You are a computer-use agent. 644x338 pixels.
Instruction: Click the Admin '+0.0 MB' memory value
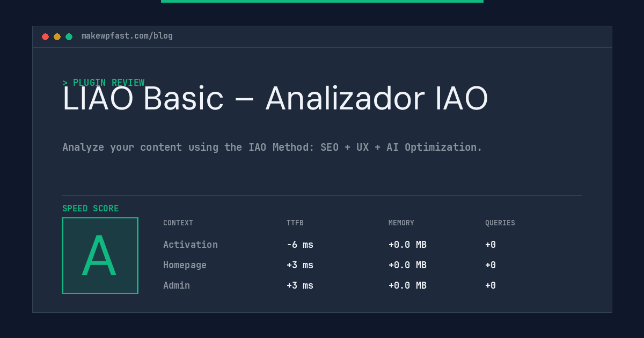tap(407, 285)
